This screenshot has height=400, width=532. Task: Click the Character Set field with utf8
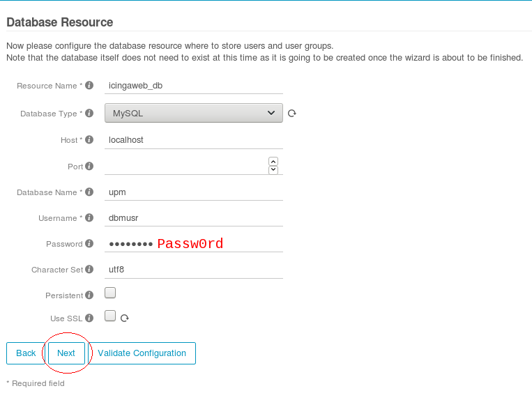tap(194, 270)
